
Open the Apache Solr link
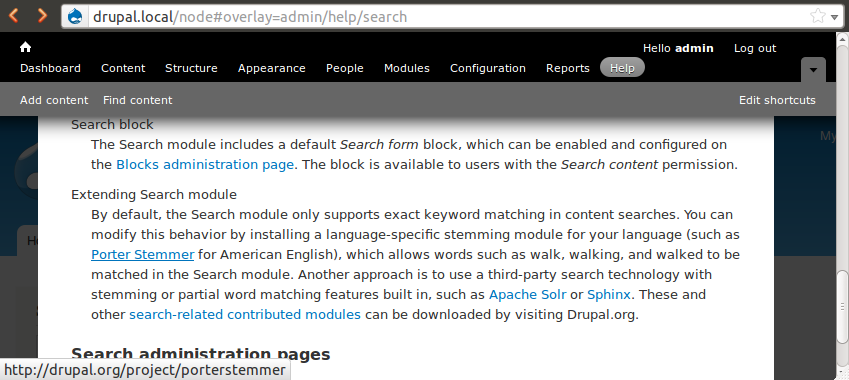527,294
